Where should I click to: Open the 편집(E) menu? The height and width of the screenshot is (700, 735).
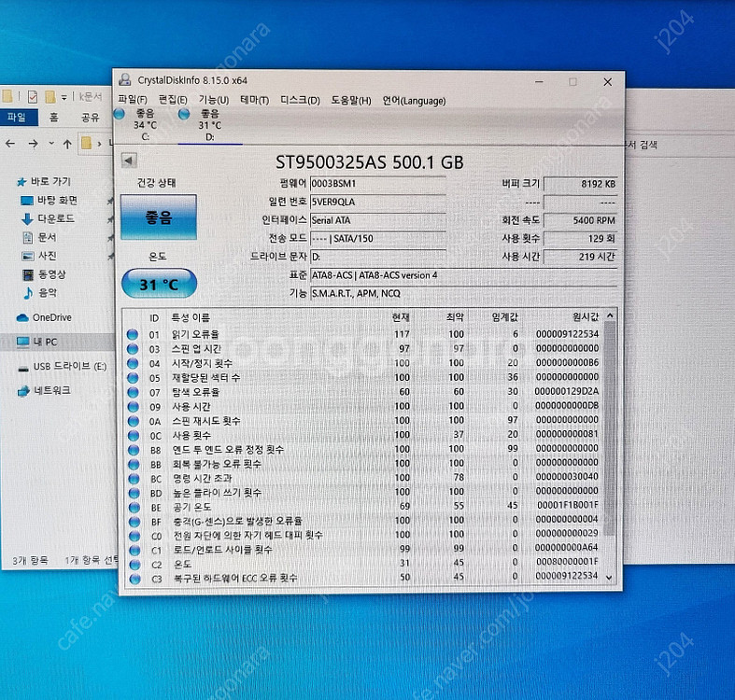coord(173,100)
